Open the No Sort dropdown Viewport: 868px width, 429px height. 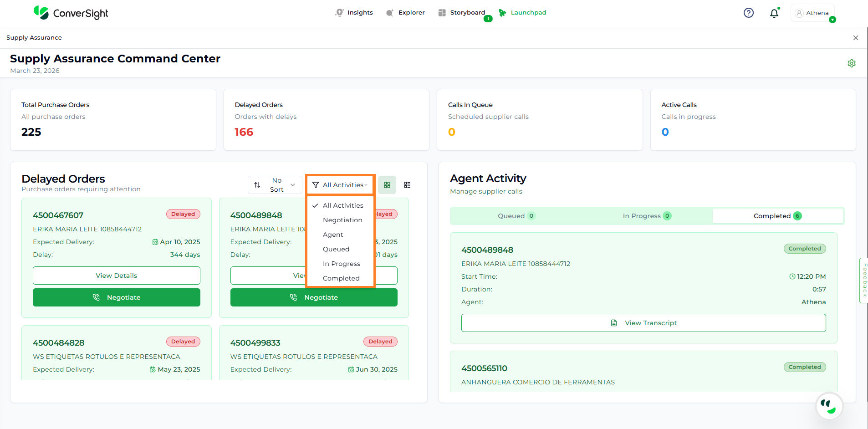point(275,185)
